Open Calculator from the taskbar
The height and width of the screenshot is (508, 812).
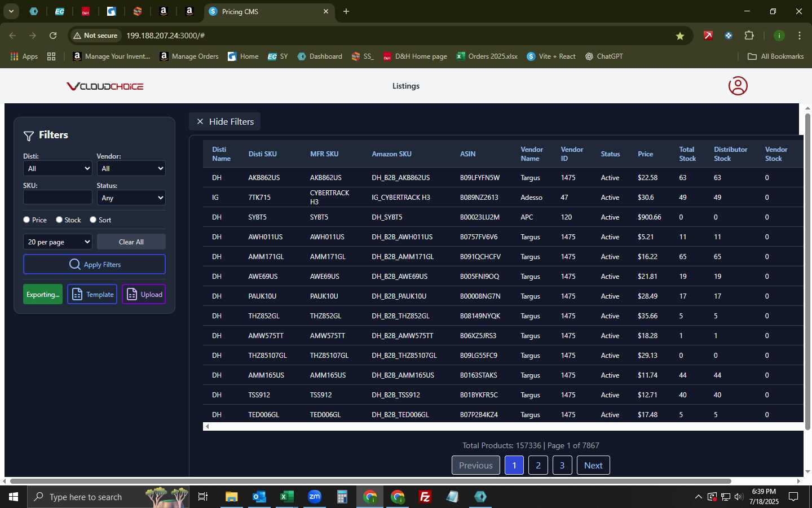[x=342, y=497]
